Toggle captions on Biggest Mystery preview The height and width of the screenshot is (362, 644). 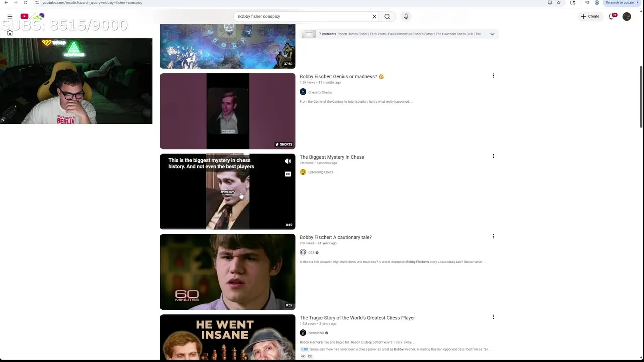pos(288,174)
